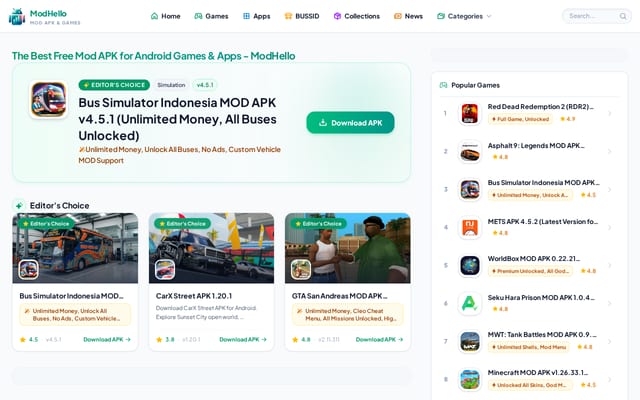640x400 pixels.
Task: Click the Simulation category tag
Action: pos(171,85)
